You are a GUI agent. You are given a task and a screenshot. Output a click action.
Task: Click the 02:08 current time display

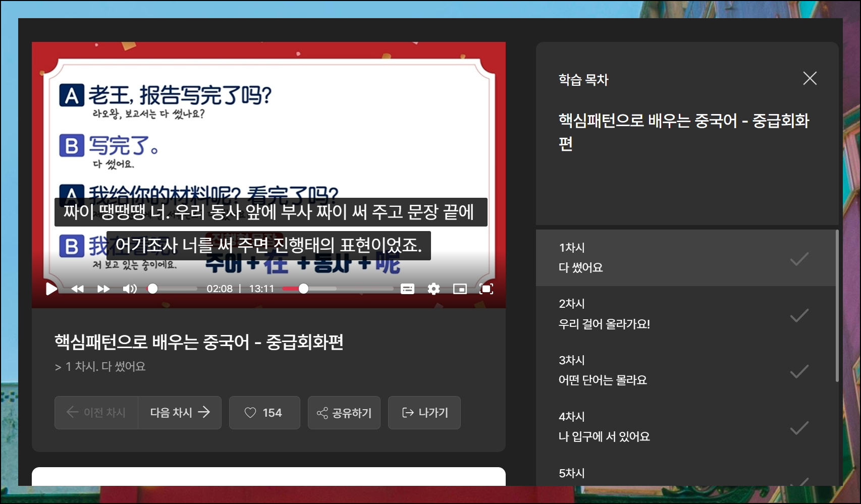[x=220, y=289]
